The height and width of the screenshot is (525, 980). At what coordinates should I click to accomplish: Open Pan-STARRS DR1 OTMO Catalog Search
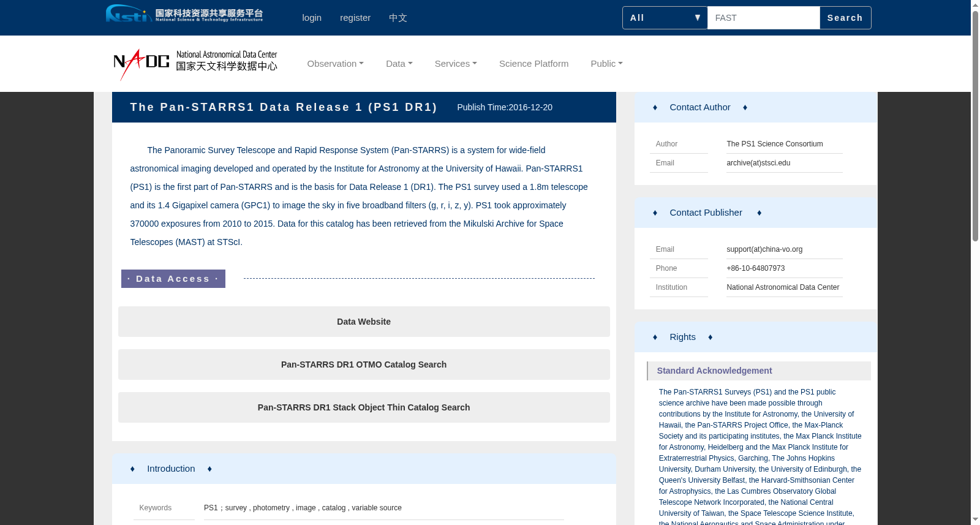(364, 364)
